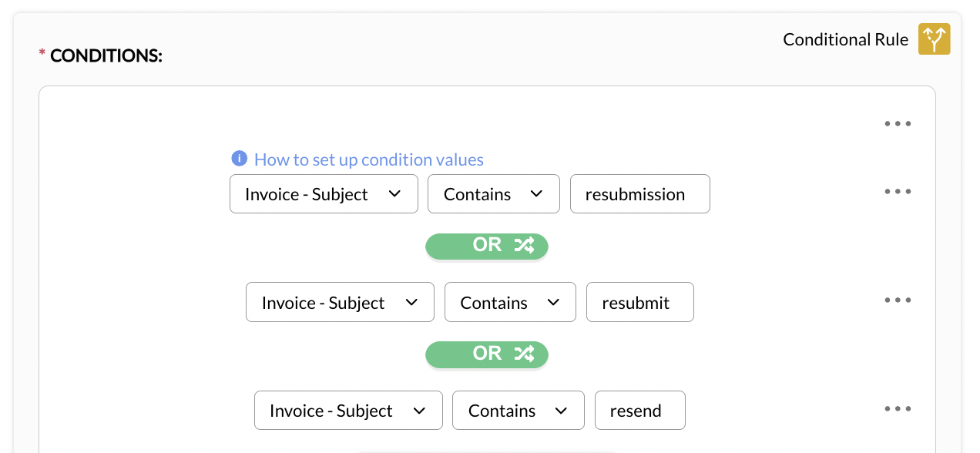This screenshot has width=980, height=453.
Task: Expand the second Invoice - Subject dropdown
Action: [340, 302]
